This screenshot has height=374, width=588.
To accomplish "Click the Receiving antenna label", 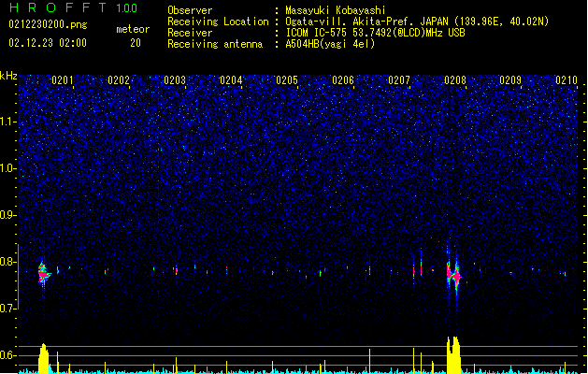I will [x=215, y=44].
